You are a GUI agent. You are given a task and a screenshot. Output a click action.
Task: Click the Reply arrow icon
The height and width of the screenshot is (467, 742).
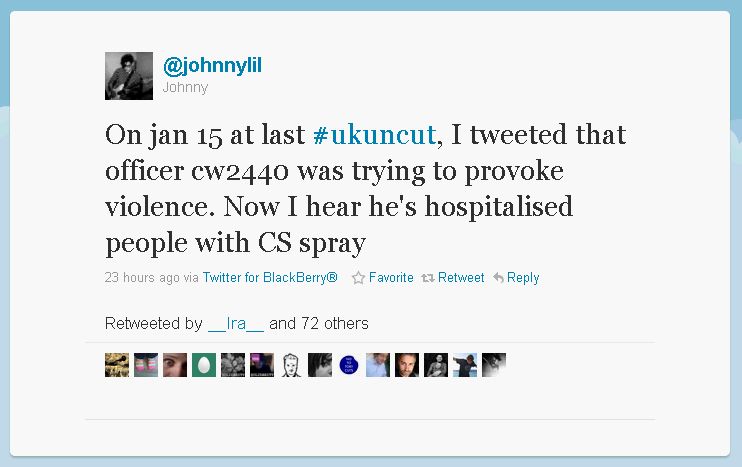(498, 278)
